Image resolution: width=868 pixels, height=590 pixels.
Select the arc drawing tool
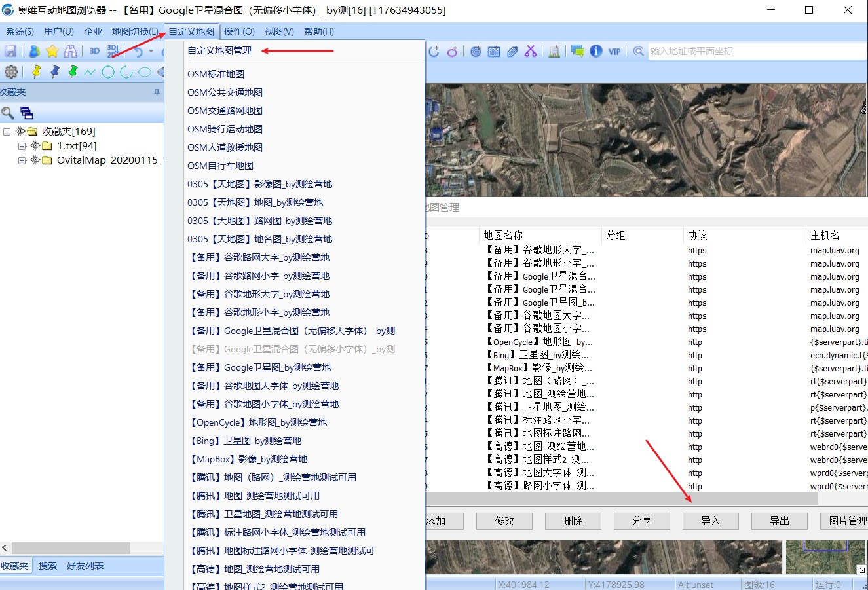(126, 72)
